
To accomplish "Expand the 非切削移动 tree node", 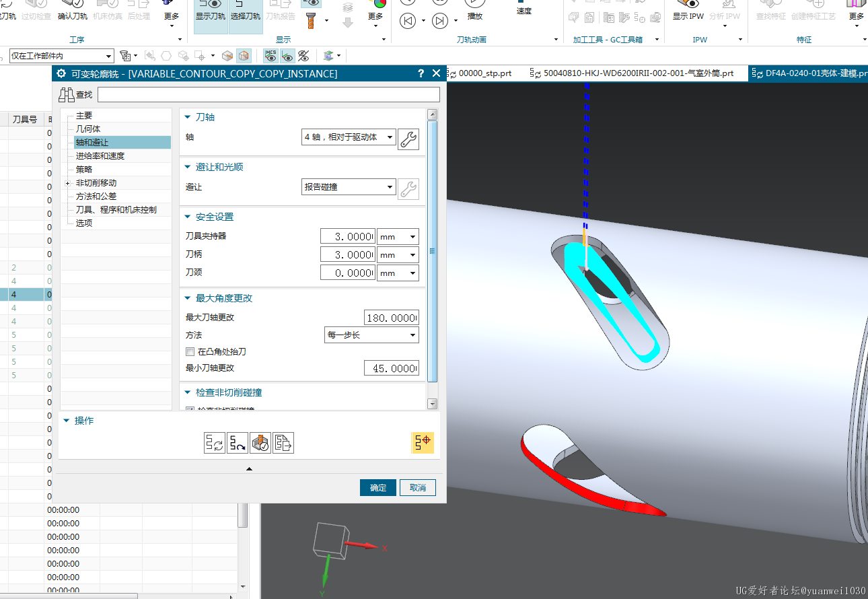I will pos(67,183).
